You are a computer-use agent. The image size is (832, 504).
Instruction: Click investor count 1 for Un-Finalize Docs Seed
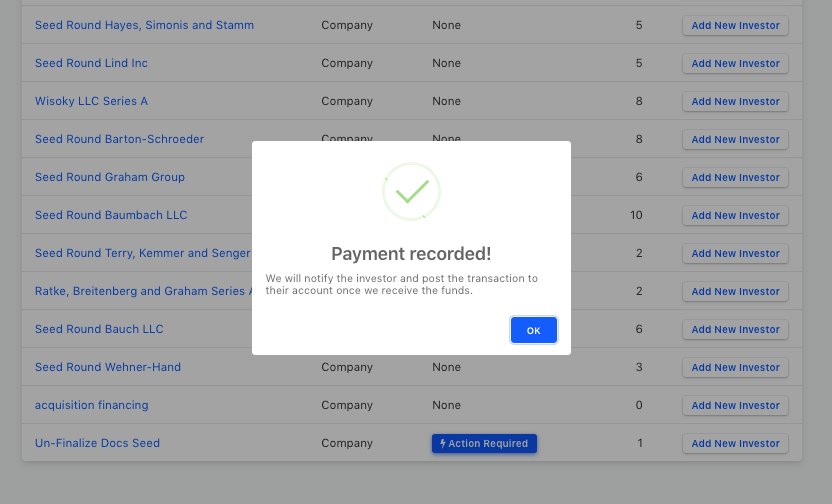(640, 443)
